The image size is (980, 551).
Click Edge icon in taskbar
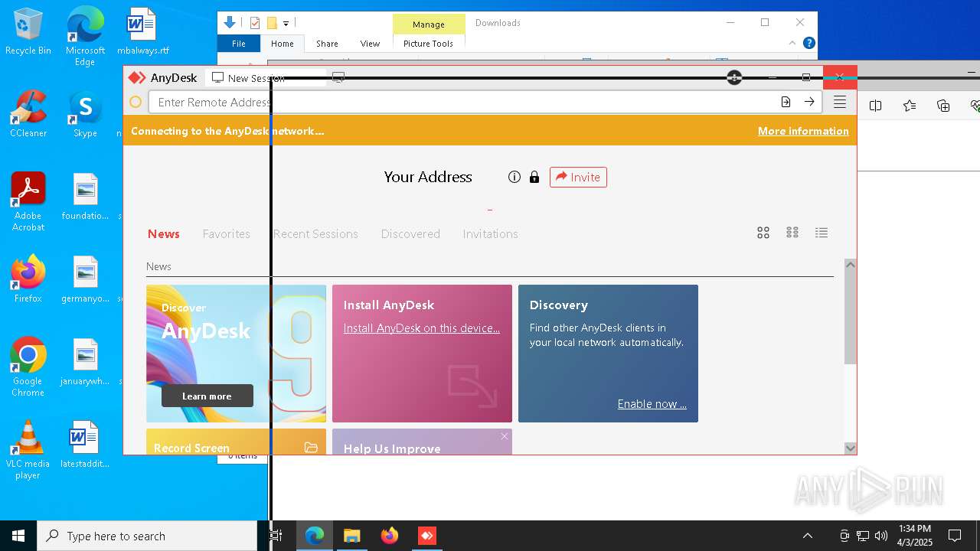315,536
